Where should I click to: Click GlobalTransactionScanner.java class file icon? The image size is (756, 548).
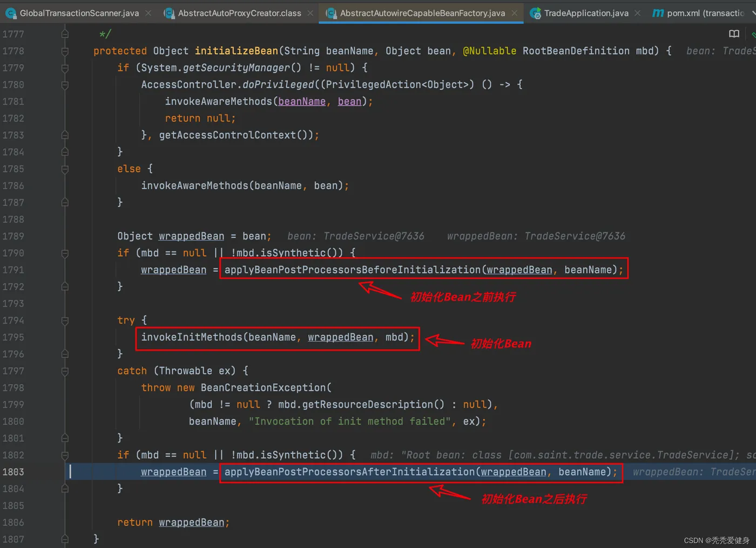point(10,13)
